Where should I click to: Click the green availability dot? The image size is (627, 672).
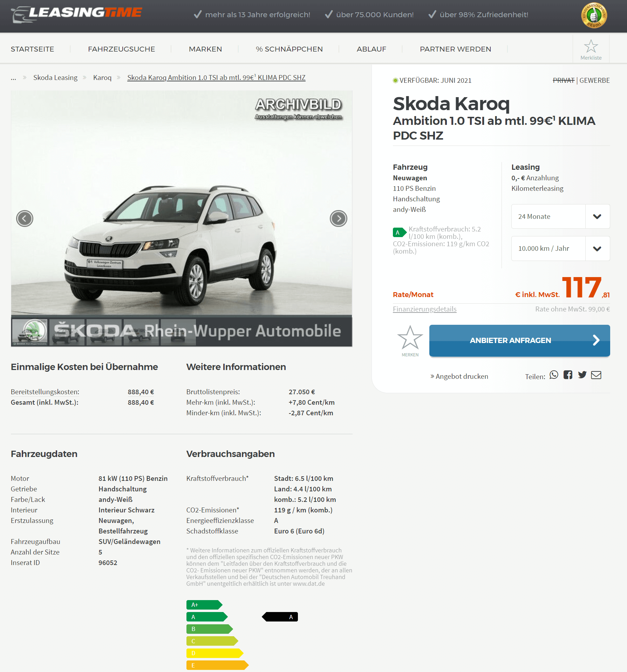(395, 80)
